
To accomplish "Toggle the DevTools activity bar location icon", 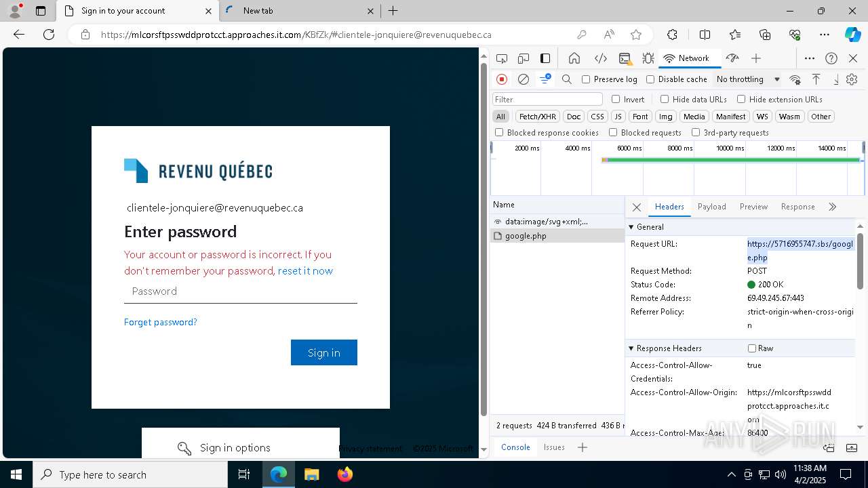I will click(545, 58).
